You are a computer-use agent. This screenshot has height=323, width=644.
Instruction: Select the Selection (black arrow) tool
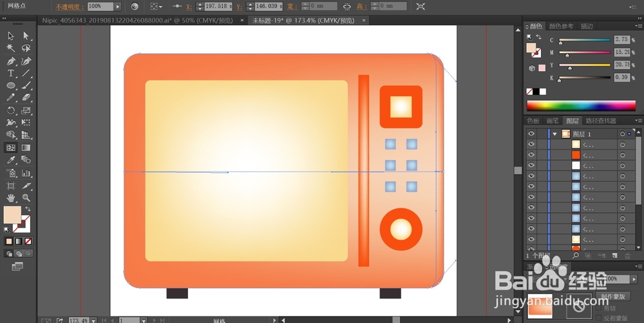point(11,36)
